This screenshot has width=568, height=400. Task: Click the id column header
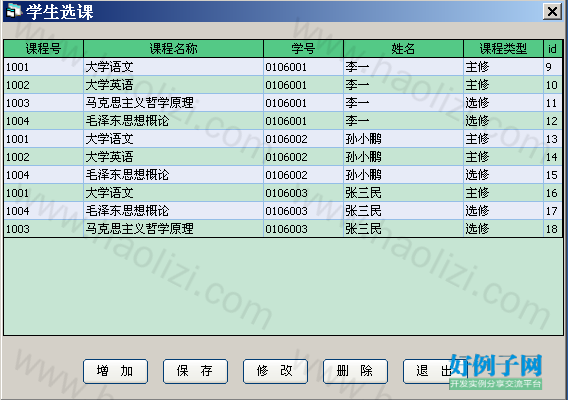tap(553, 49)
